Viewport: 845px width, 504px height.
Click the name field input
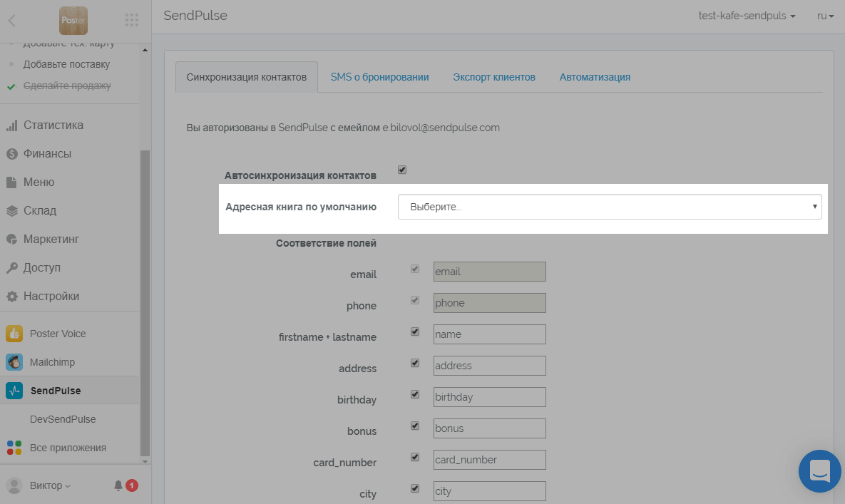coord(489,334)
